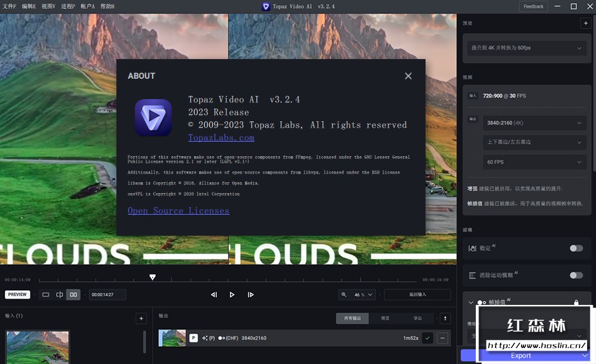Open the 60 FPS frame rate dropdown
The width and height of the screenshot is (596, 364).
pos(534,162)
